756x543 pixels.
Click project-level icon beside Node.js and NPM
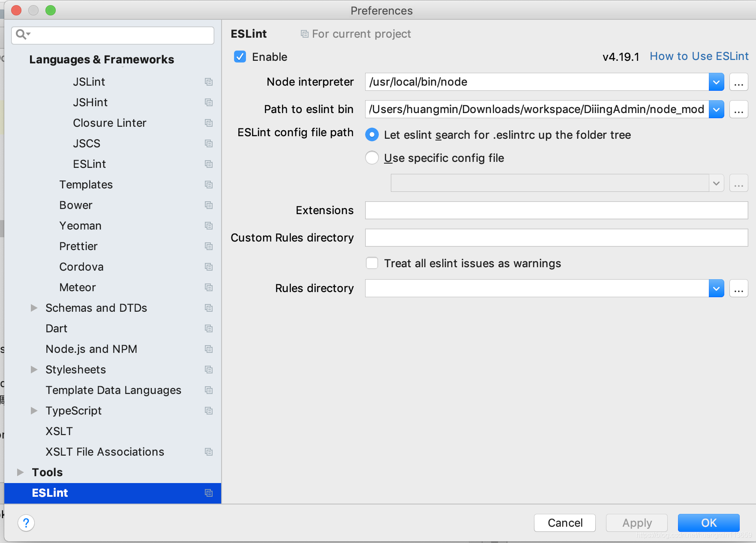click(x=209, y=349)
